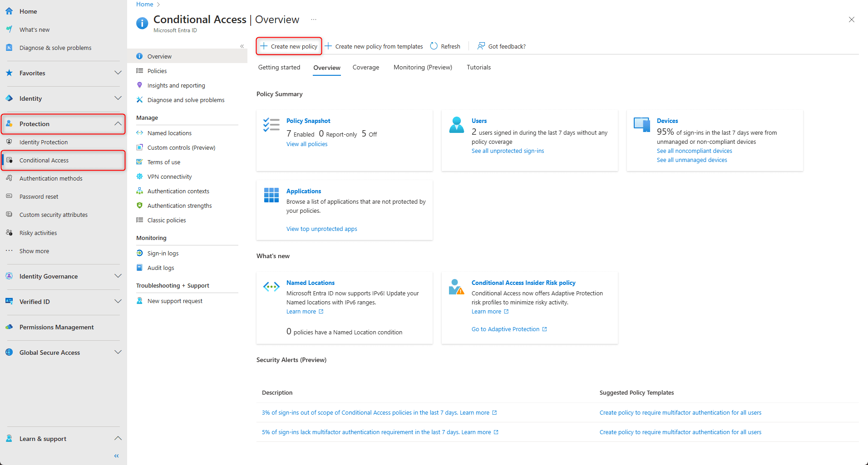
Task: Click the Identity Protection icon
Action: pyautogui.click(x=9, y=142)
